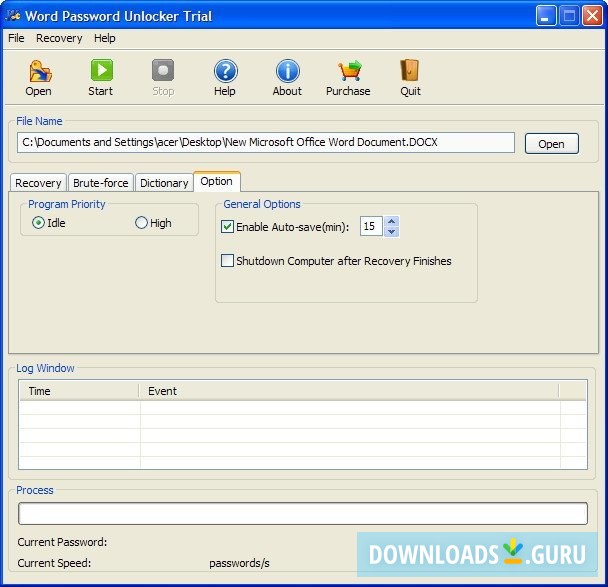Close the Word Password Unlocker window
The image size is (608, 587).
coord(592,16)
